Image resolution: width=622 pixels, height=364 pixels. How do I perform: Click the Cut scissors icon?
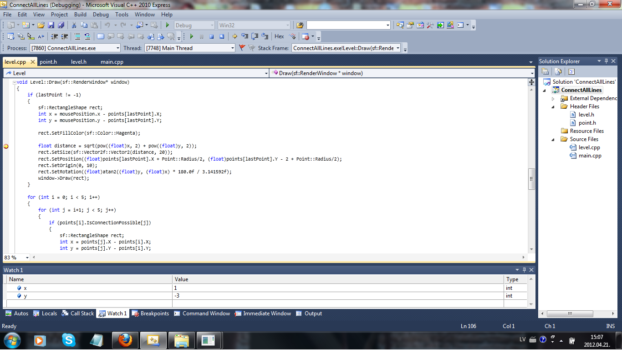(x=74, y=25)
